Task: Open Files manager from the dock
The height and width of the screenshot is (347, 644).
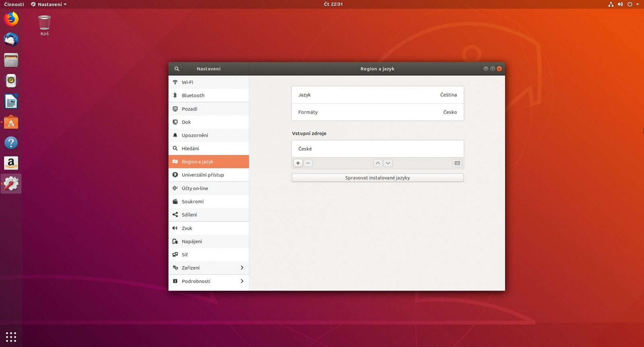Action: (11, 60)
